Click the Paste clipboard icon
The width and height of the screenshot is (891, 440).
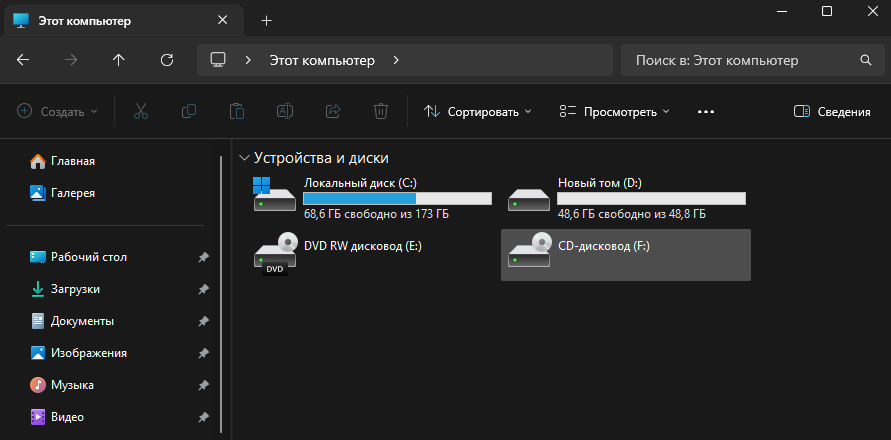[237, 111]
